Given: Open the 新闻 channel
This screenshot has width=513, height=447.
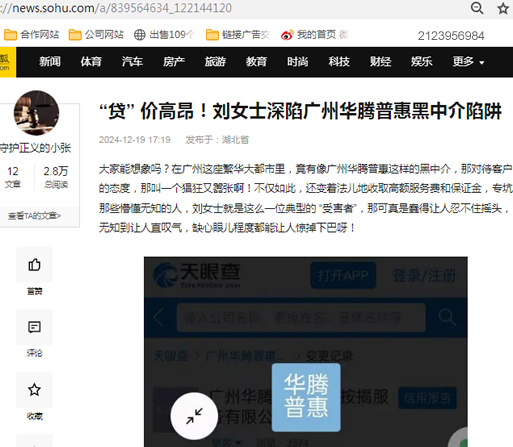Looking at the screenshot, I should click(x=50, y=62).
